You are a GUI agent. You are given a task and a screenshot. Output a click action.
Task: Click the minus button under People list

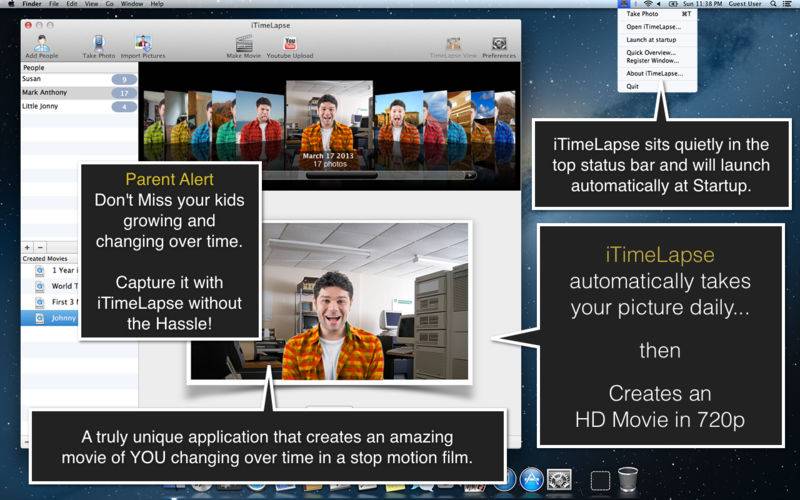(x=40, y=247)
